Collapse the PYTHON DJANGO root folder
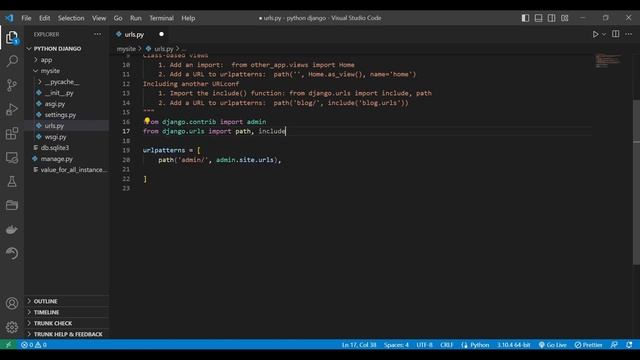640x360 pixels. pyautogui.click(x=29, y=49)
